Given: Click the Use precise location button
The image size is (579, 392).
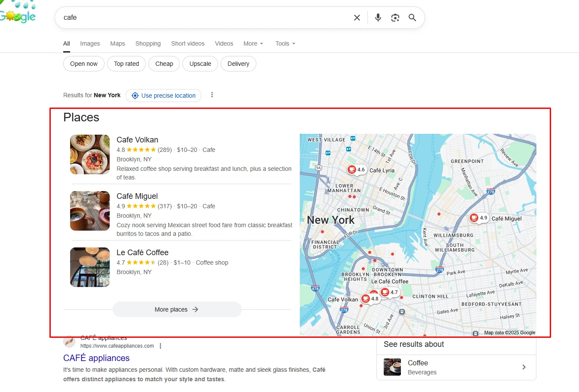Looking at the screenshot, I should [163, 96].
